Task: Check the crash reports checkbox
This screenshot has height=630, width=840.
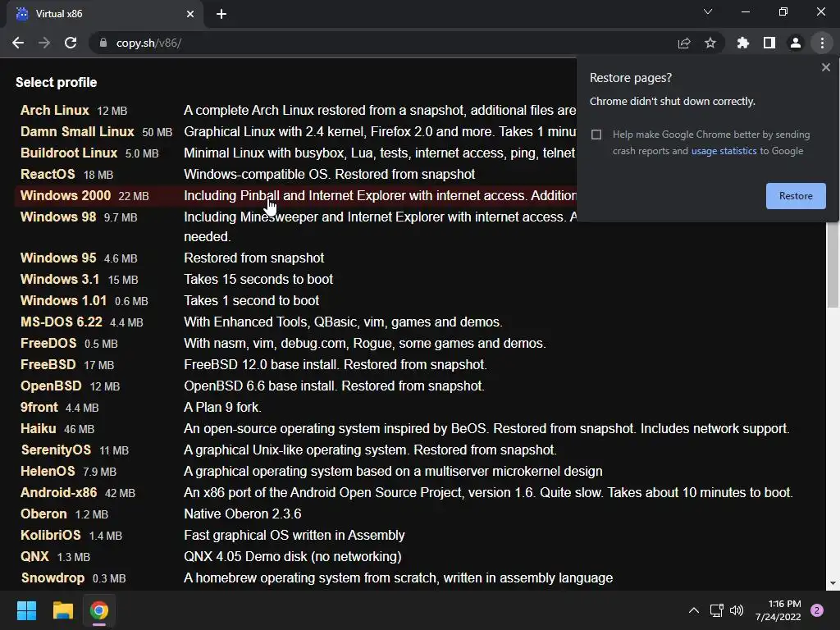Action: [596, 135]
